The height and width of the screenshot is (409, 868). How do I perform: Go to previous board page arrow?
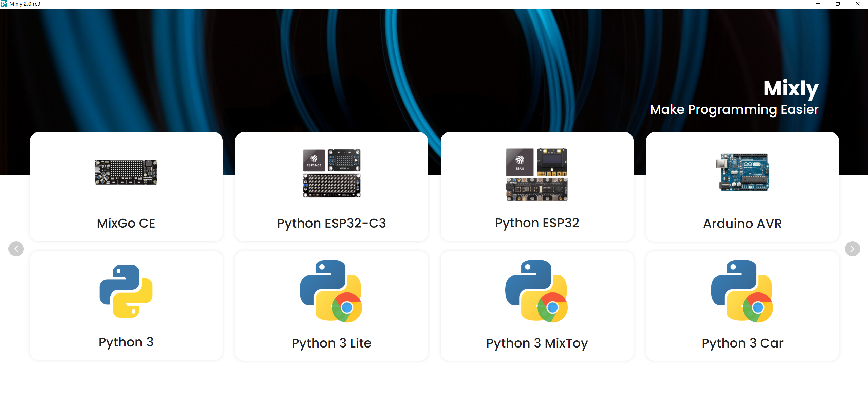pos(16,249)
